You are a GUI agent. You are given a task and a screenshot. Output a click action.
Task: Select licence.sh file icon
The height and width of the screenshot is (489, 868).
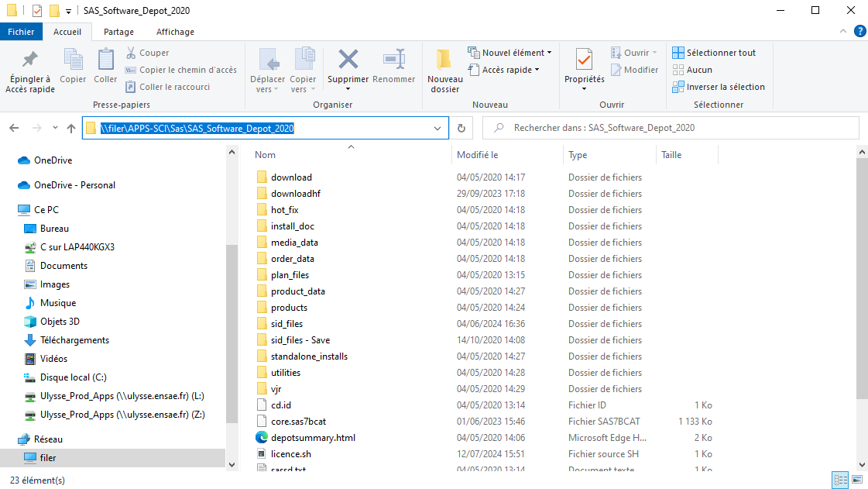[262, 453]
